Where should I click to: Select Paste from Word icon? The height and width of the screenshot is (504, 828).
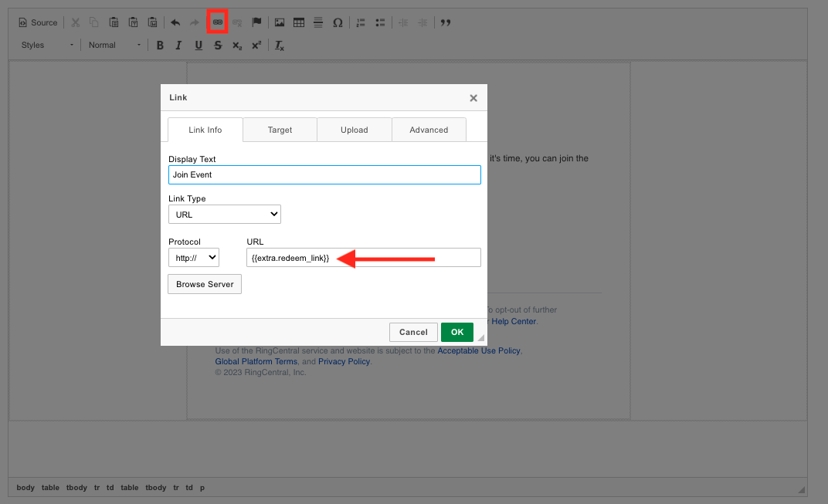(x=153, y=22)
